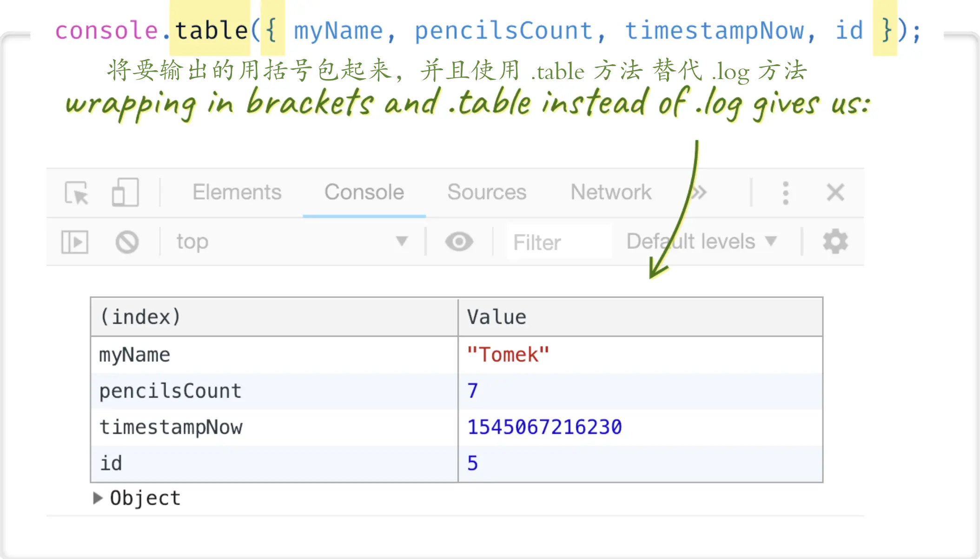Open DevTools three-dot customize menu
The width and height of the screenshot is (980, 559).
pos(786,193)
